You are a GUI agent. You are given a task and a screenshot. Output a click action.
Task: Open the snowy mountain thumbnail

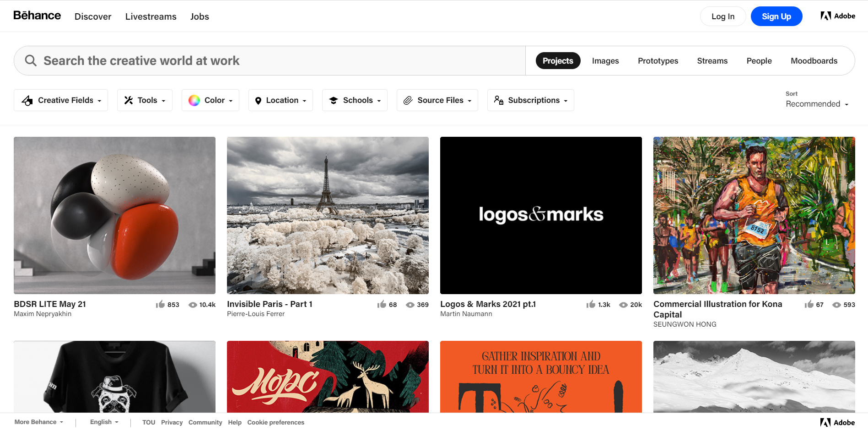point(754,376)
